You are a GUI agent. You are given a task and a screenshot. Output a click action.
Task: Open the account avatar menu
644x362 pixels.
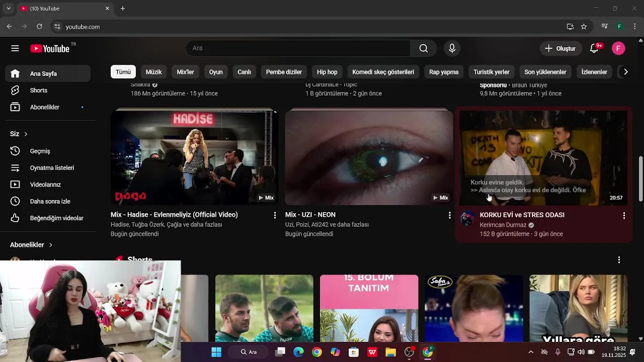pos(618,48)
